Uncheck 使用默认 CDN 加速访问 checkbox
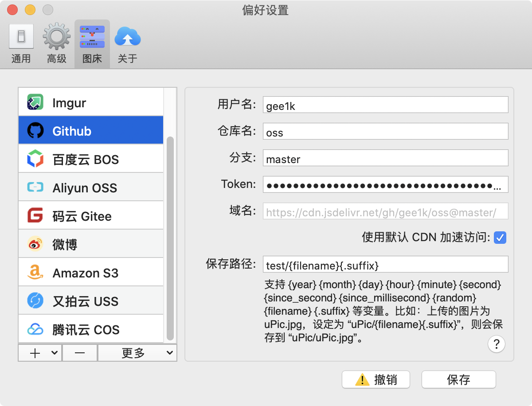532x406 pixels. pos(500,238)
